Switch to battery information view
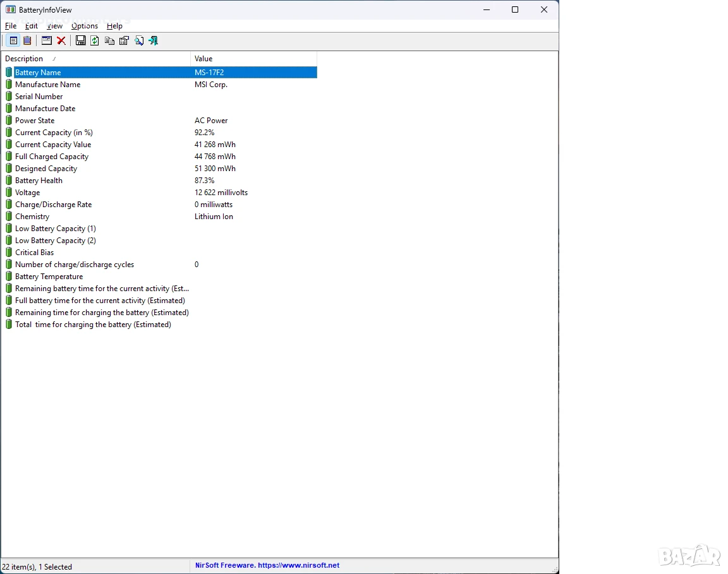 13,41
